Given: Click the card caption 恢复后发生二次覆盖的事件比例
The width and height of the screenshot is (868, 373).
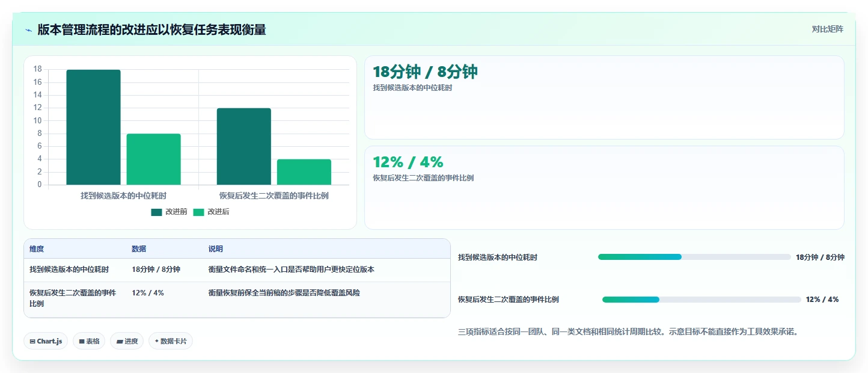Looking at the screenshot, I should pyautogui.click(x=423, y=178).
